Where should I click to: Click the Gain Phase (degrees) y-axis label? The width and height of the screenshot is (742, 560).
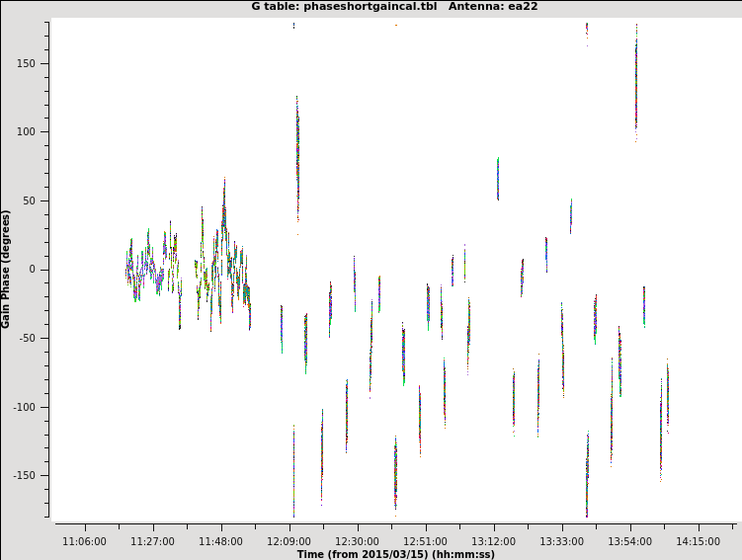6,269
